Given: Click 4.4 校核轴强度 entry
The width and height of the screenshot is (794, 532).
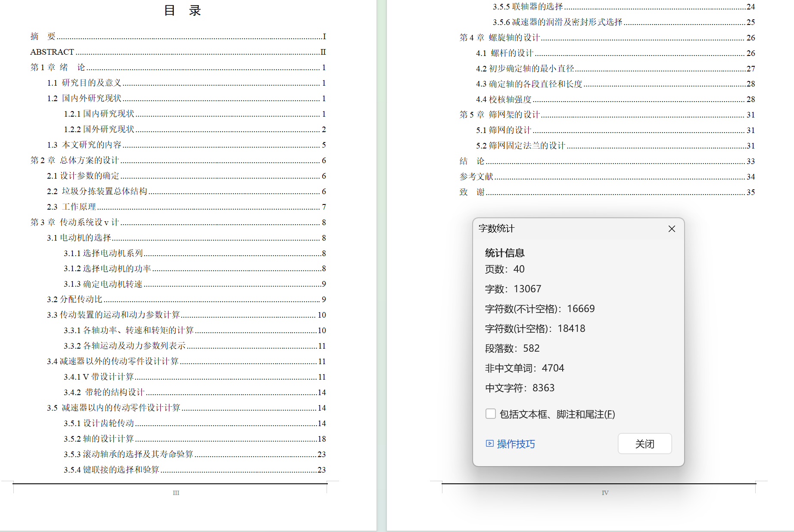Looking at the screenshot, I should click(615, 99).
